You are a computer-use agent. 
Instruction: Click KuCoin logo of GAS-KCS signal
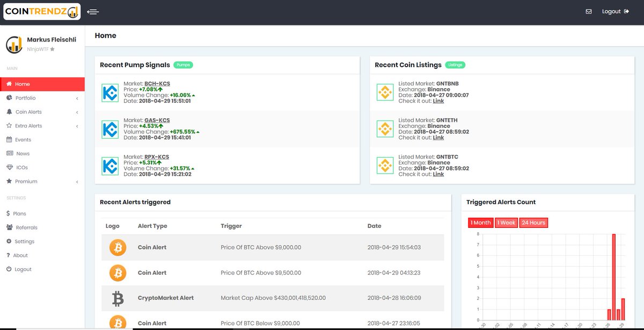point(110,129)
